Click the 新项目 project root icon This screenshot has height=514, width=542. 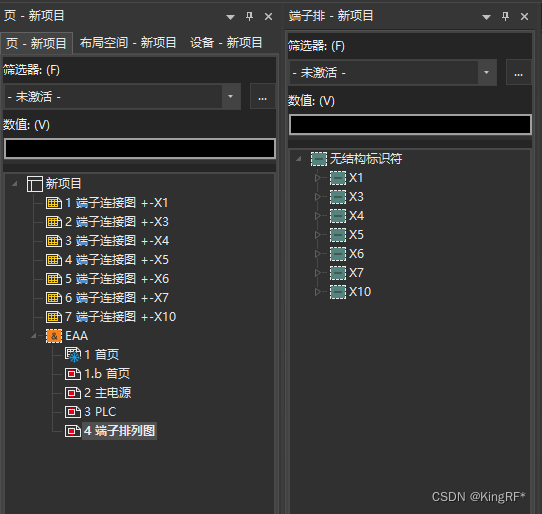pyautogui.click(x=35, y=184)
